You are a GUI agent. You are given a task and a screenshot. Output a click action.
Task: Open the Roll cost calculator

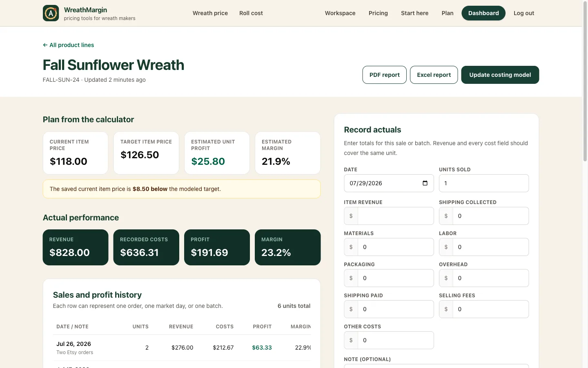(x=251, y=13)
